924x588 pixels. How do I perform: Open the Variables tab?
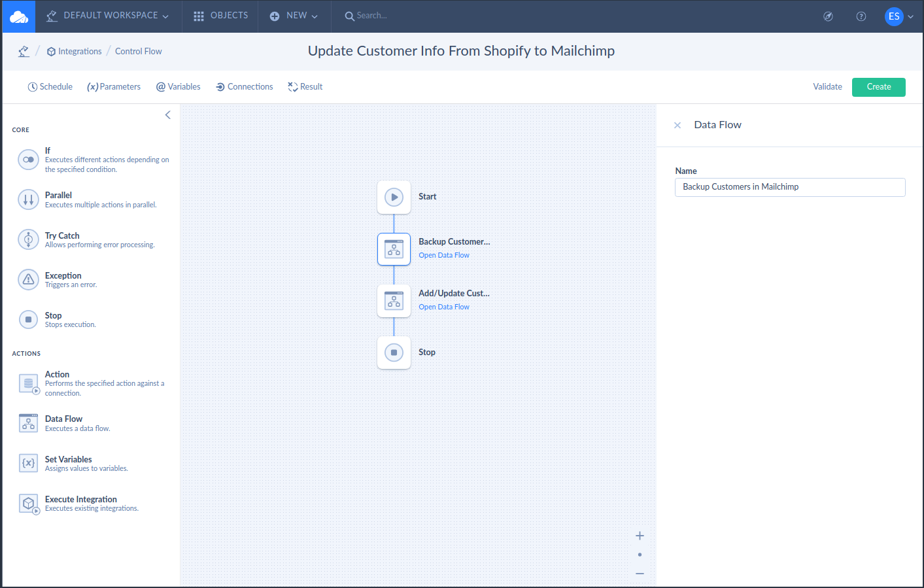178,87
